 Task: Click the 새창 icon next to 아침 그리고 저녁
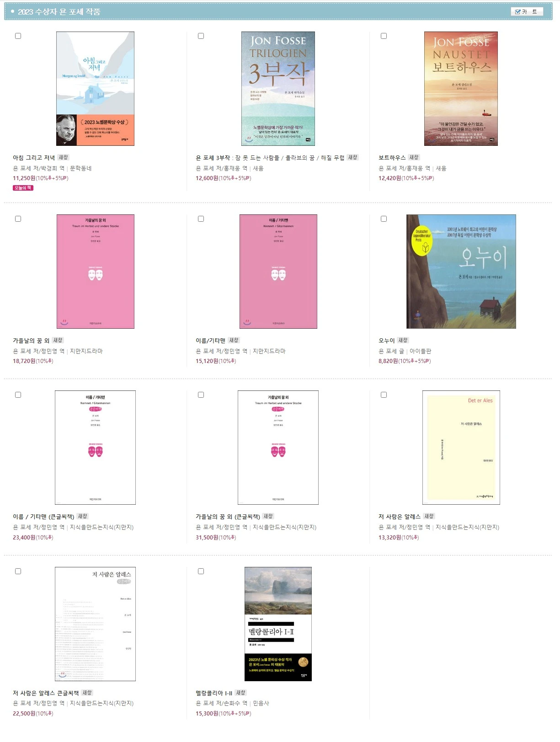coord(63,157)
